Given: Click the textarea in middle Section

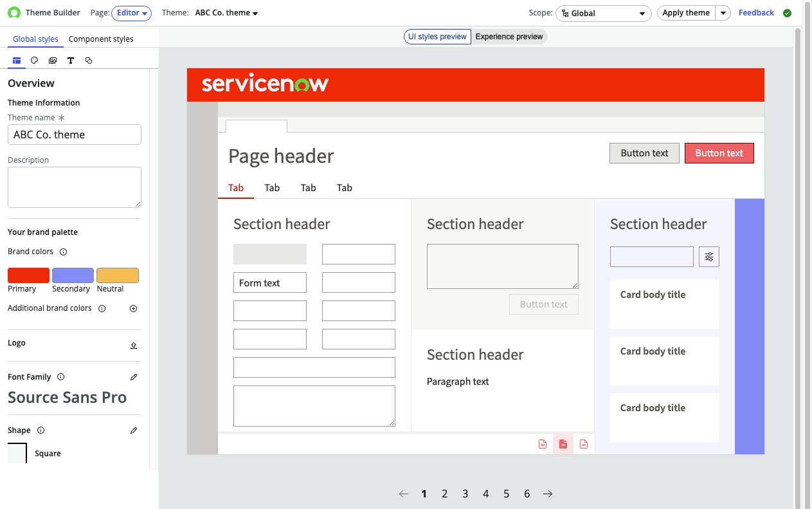Looking at the screenshot, I should [503, 266].
